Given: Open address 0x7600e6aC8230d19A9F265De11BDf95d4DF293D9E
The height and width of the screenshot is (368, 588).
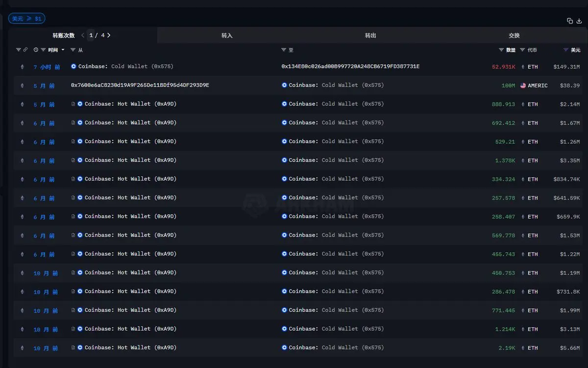Looking at the screenshot, I should pyautogui.click(x=140, y=85).
